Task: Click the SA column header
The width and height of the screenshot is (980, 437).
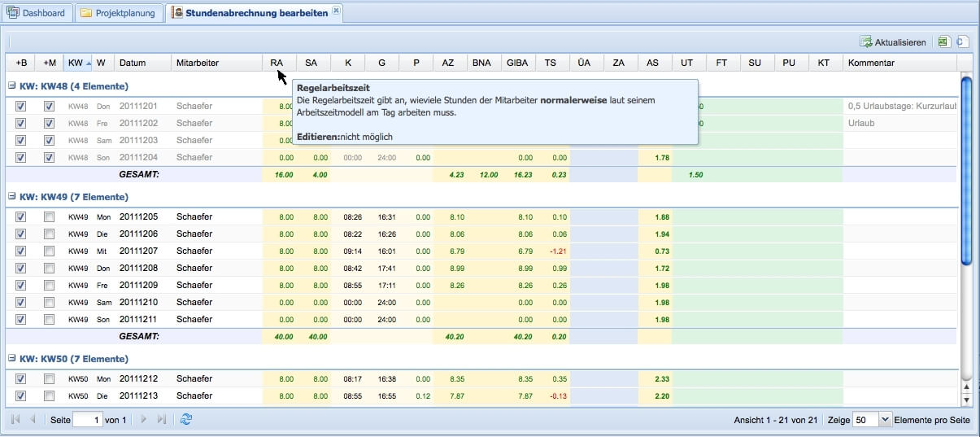Action: pyautogui.click(x=313, y=63)
